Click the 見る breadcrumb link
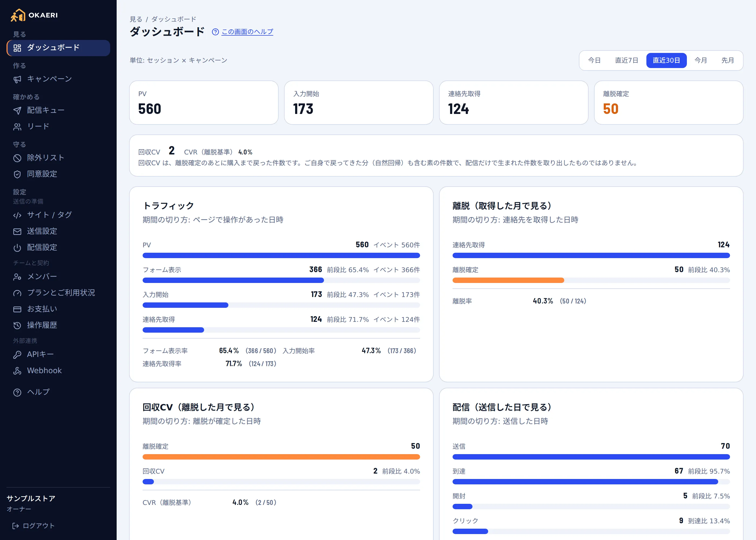The width and height of the screenshot is (756, 540). pyautogui.click(x=136, y=19)
